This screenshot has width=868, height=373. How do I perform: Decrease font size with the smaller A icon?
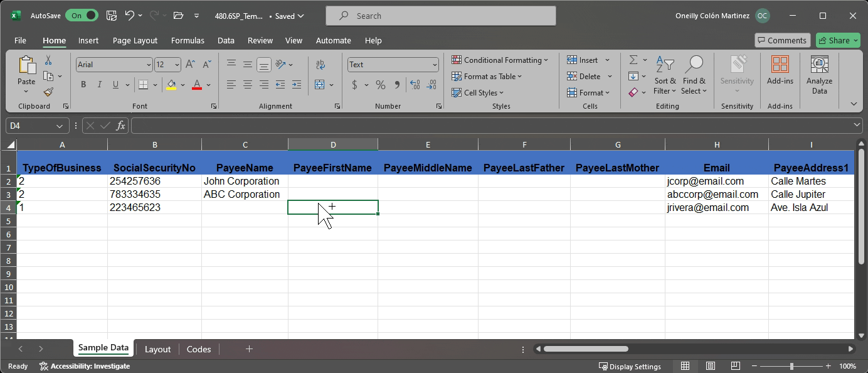207,64
